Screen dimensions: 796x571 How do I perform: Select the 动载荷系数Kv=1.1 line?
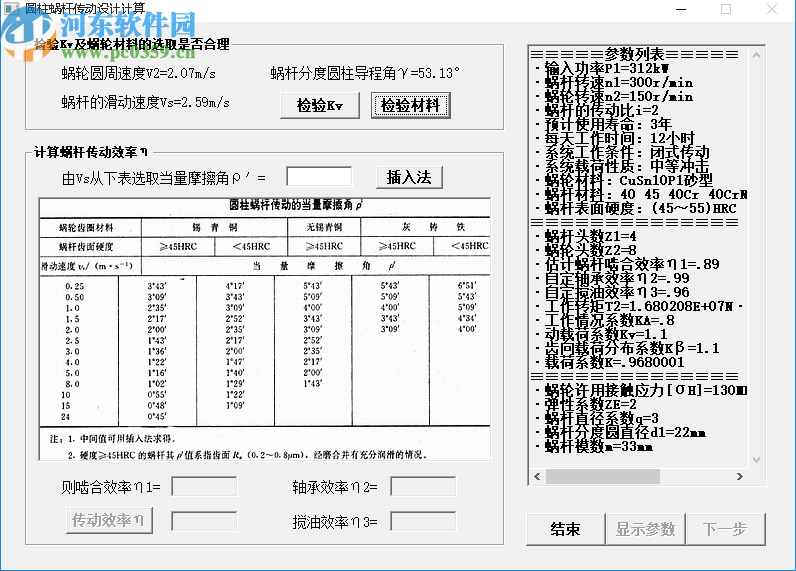[601, 334]
